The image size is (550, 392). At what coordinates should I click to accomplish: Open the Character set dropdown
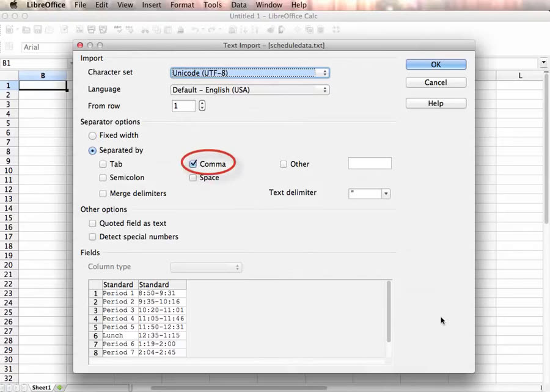click(250, 73)
